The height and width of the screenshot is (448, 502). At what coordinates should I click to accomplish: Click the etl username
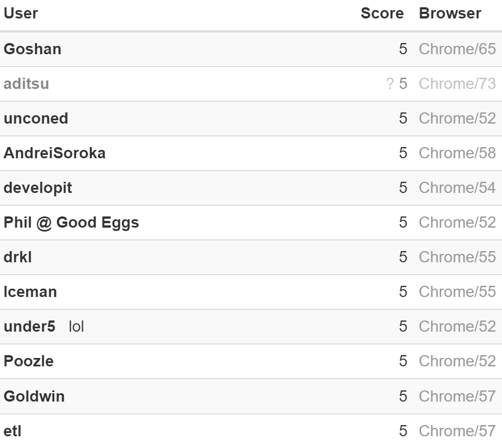pos(12,431)
